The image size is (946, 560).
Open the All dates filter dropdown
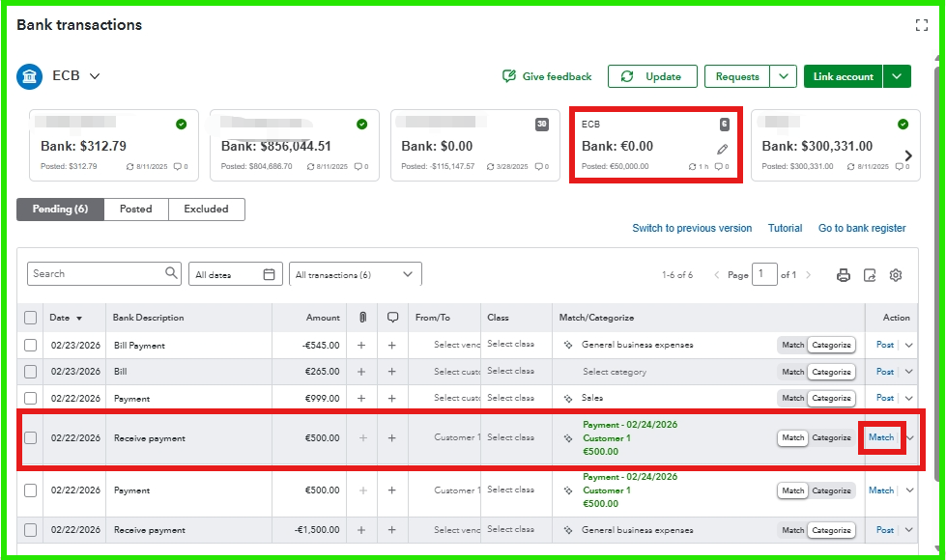click(235, 274)
